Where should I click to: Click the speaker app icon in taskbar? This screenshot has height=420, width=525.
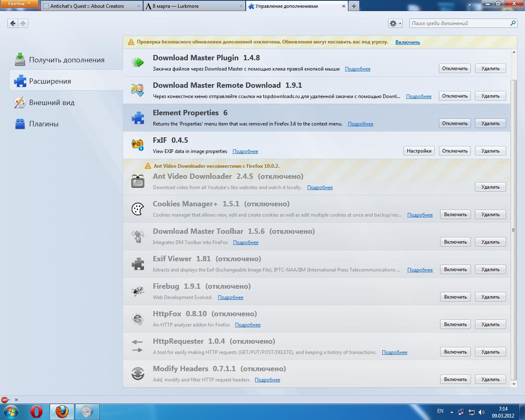87,411
